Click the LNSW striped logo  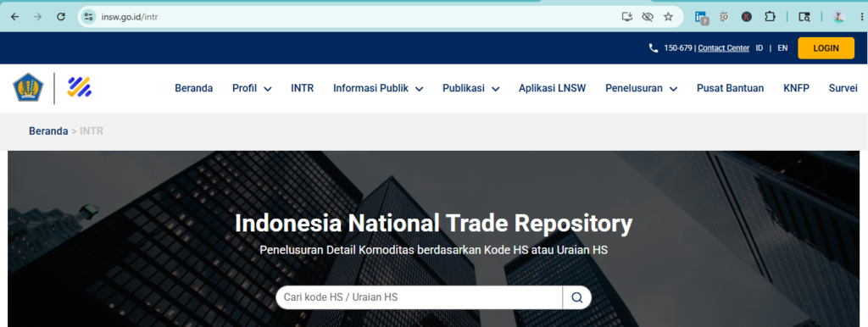pyautogui.click(x=79, y=87)
